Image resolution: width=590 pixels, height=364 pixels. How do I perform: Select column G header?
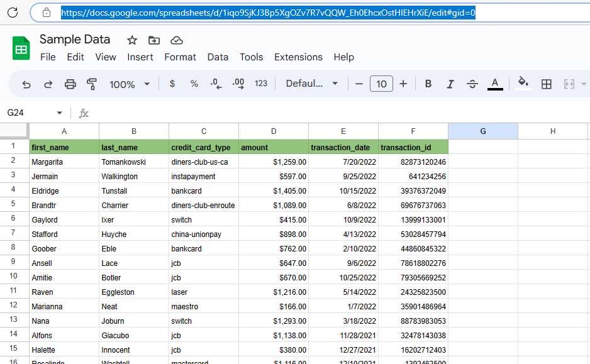(x=483, y=131)
